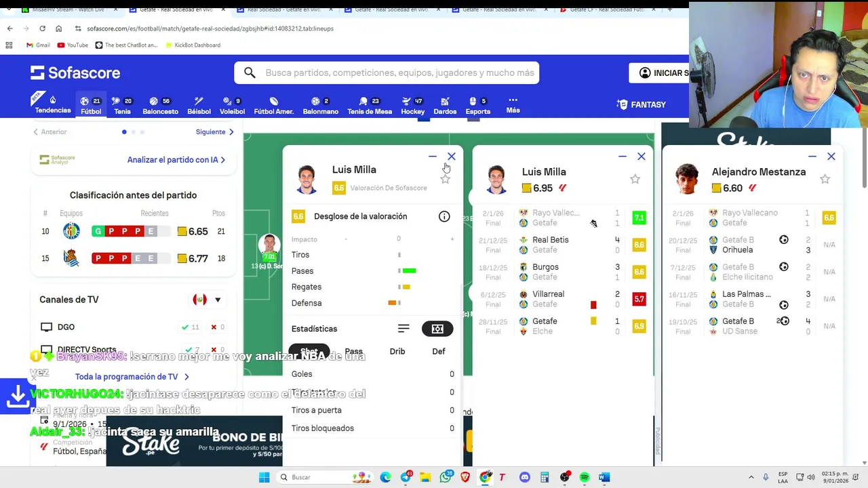Click Luis Milla's red 5.7 rating badge
This screenshot has height=488, width=868.
click(639, 299)
